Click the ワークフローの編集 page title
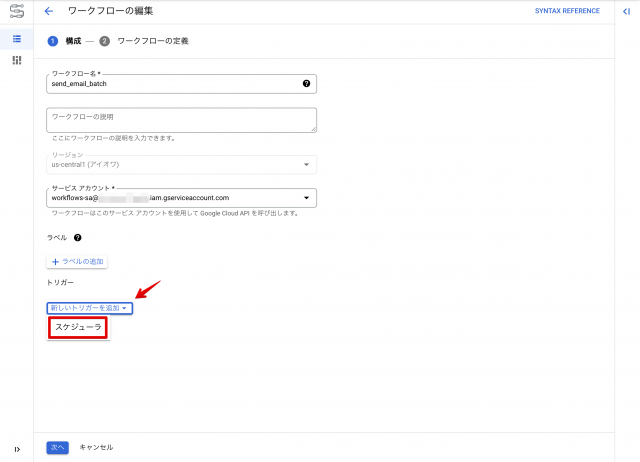 point(110,11)
